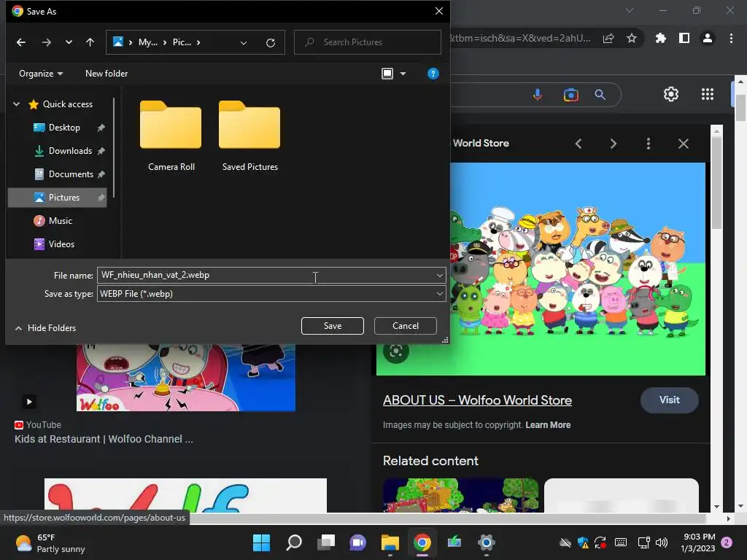The image size is (747, 560).
Task: Select the Saved Pictures folder
Action: (249, 136)
